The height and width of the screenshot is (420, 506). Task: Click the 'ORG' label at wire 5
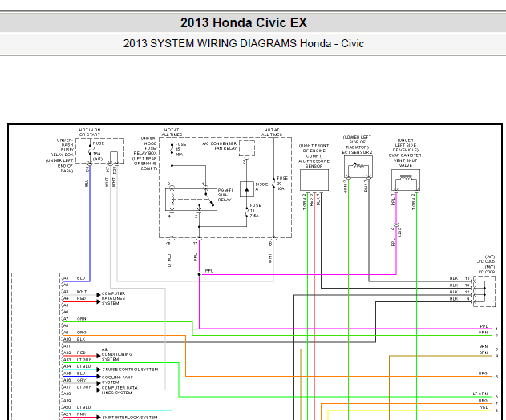483,374
